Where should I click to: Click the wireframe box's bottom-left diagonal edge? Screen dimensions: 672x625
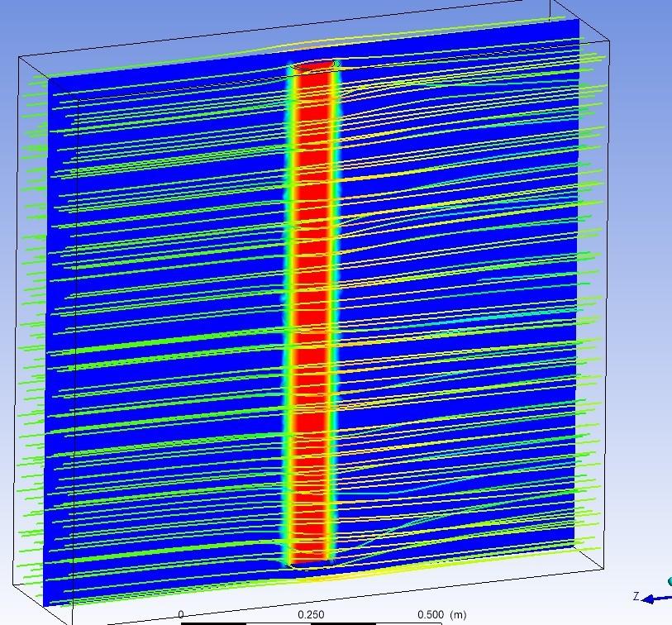39,604
